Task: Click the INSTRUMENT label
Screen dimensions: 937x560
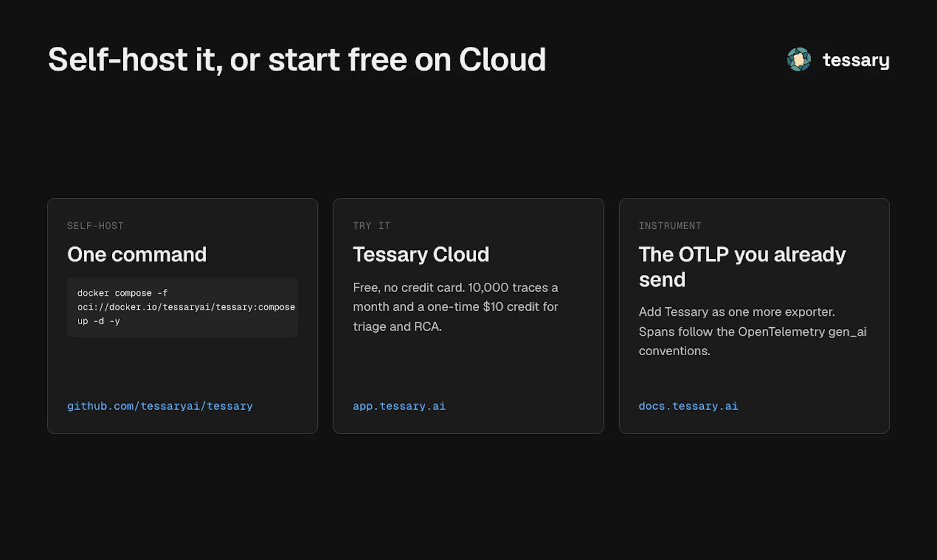Action: tap(670, 226)
